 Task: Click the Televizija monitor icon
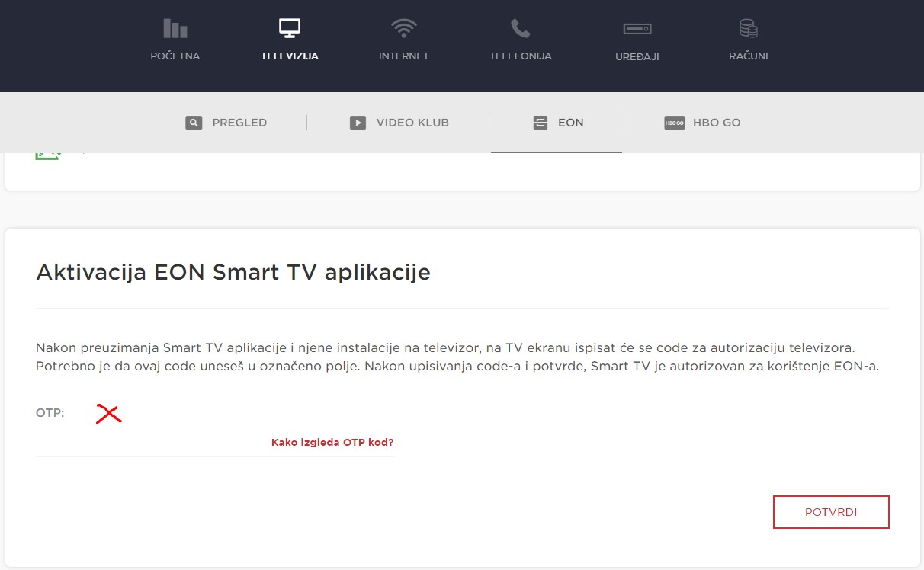click(290, 29)
